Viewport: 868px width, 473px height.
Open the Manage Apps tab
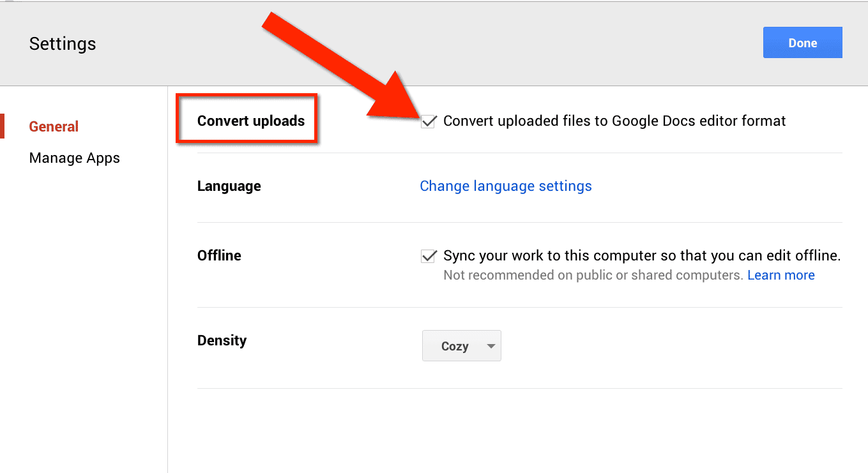pos(75,158)
